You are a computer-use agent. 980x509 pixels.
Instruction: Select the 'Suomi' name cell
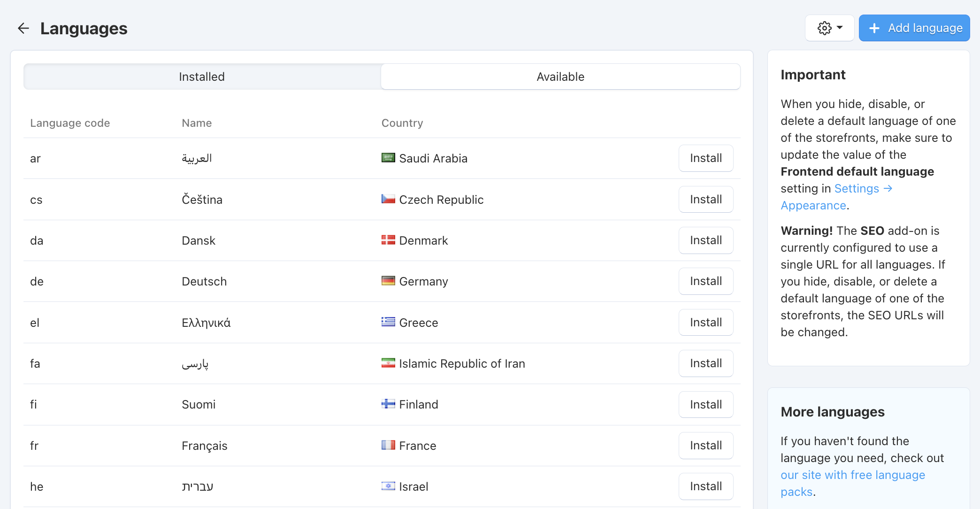[199, 404]
